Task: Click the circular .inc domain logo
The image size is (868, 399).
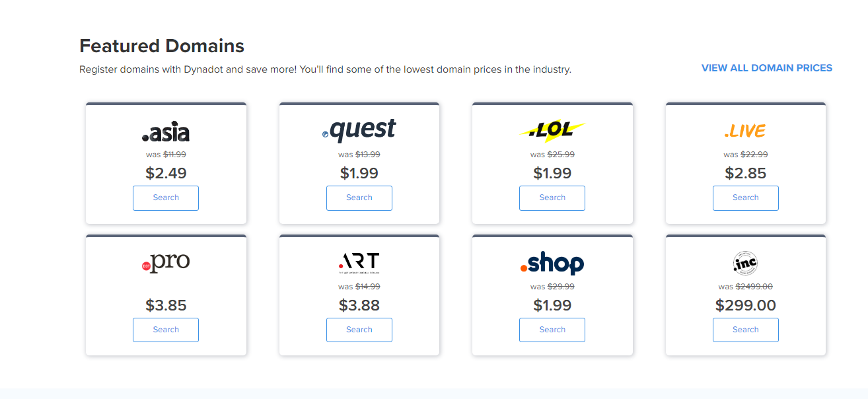Action: (x=745, y=264)
